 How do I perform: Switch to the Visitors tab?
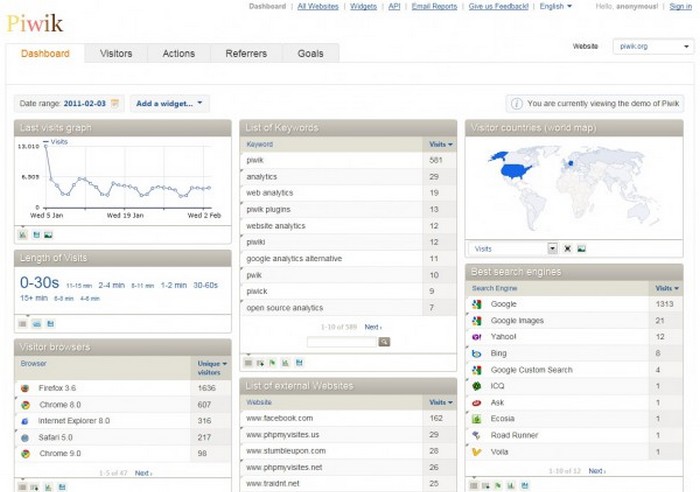tap(116, 54)
